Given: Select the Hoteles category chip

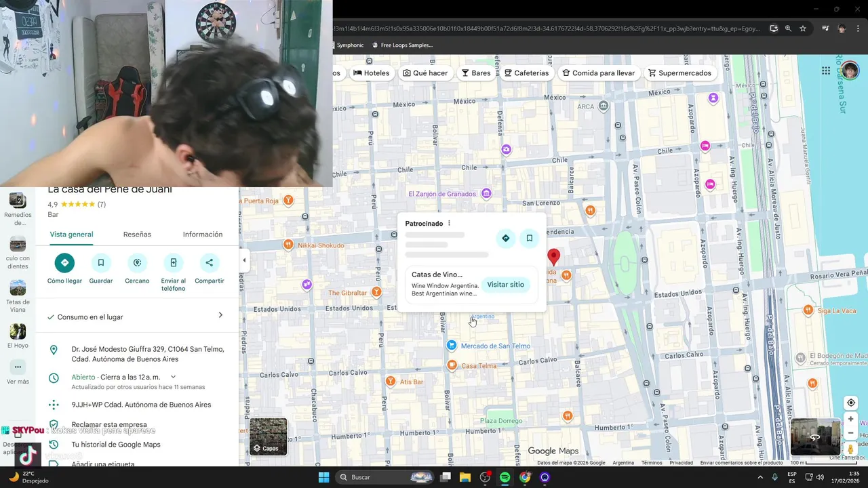Looking at the screenshot, I should coord(372,73).
